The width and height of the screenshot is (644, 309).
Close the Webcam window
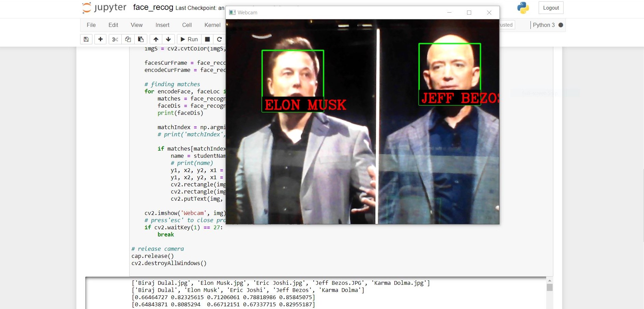[x=489, y=13]
